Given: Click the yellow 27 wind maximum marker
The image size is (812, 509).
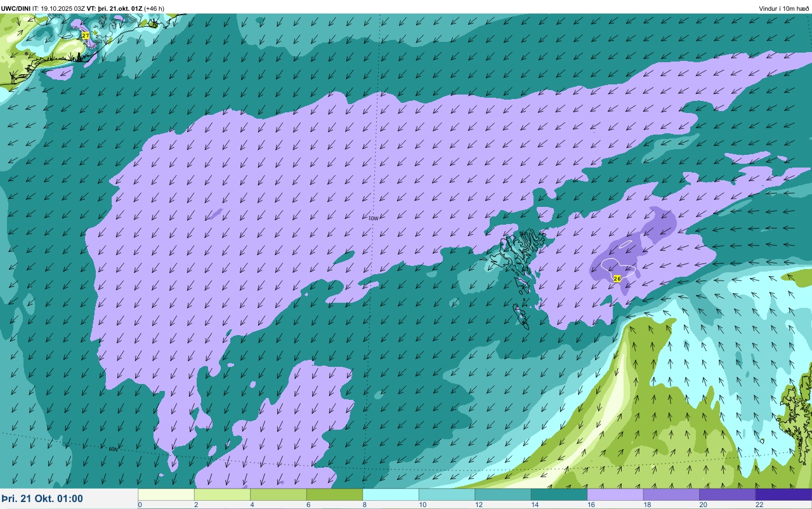Looking at the screenshot, I should [x=86, y=36].
